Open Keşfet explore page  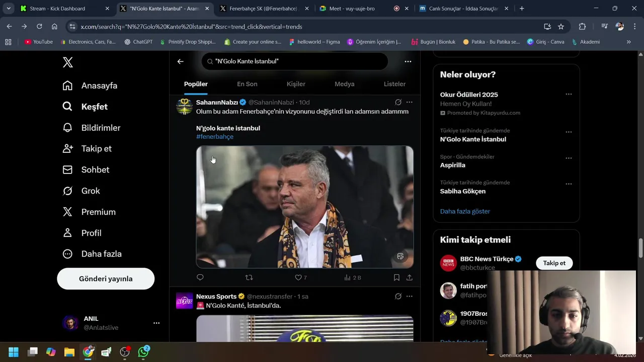pyautogui.click(x=85, y=107)
